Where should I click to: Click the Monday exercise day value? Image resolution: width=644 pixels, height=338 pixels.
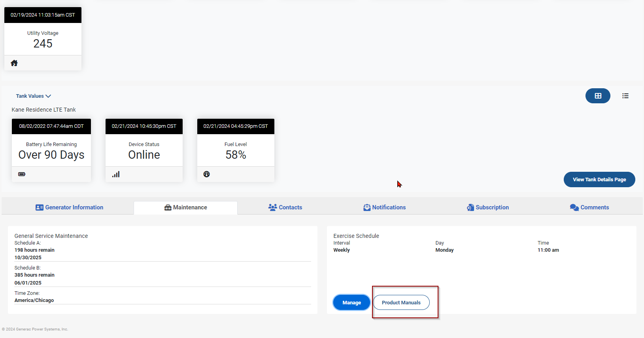pyautogui.click(x=444, y=250)
